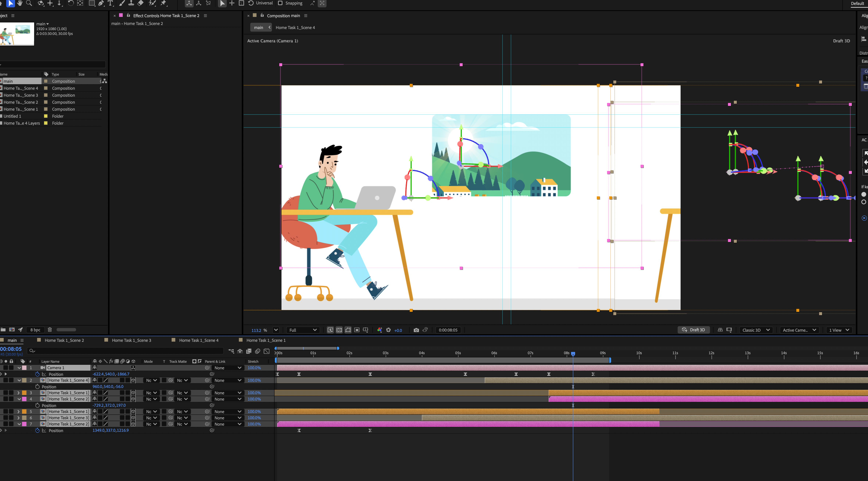Click the timeline layer search field
The height and width of the screenshot is (481, 868).
(x=125, y=351)
